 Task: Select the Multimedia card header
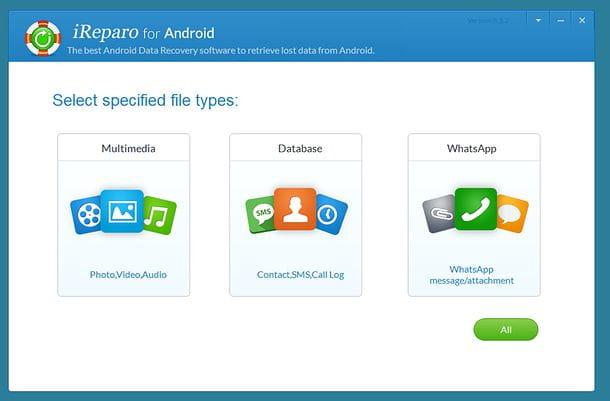[124, 148]
